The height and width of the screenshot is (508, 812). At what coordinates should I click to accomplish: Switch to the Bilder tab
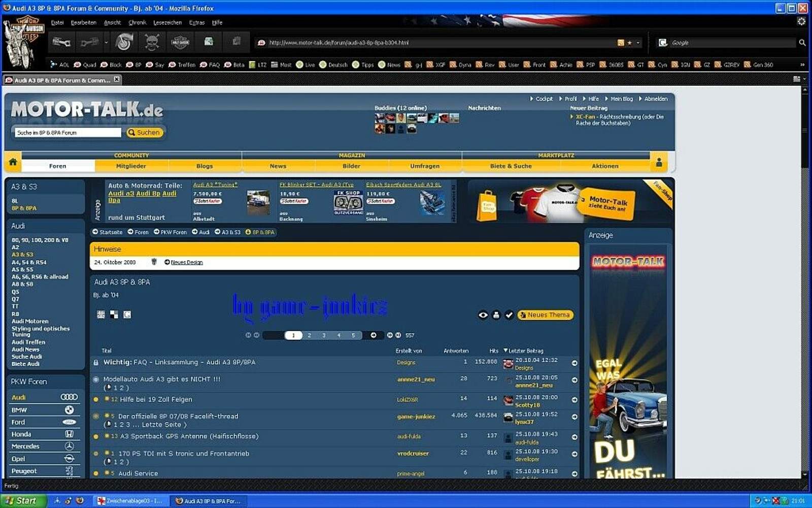click(351, 166)
